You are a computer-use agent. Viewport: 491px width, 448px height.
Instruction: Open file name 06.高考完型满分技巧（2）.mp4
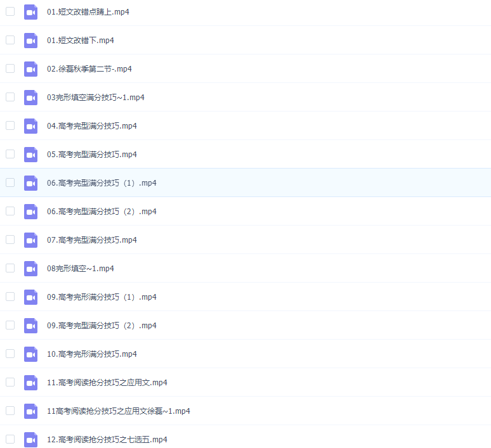(x=101, y=212)
